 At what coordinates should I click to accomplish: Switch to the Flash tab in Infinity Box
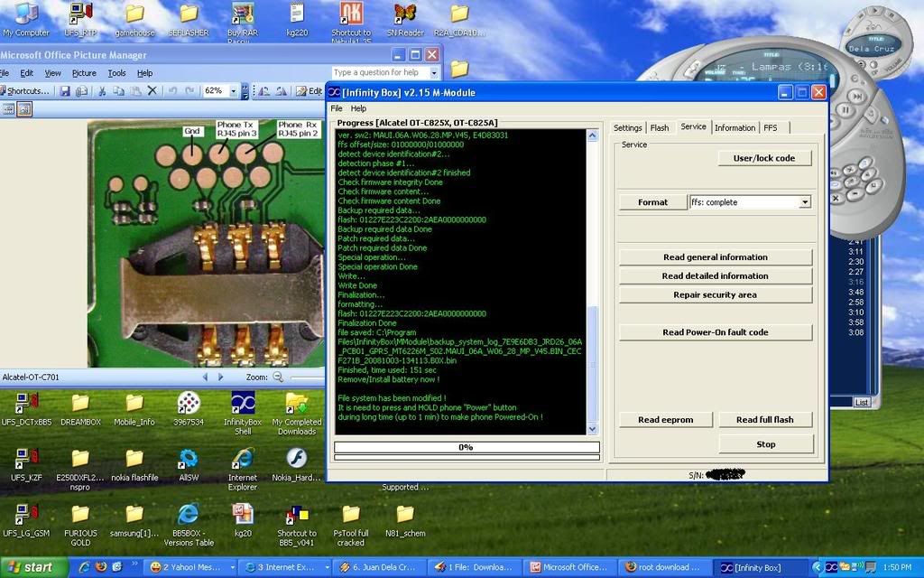[660, 127]
